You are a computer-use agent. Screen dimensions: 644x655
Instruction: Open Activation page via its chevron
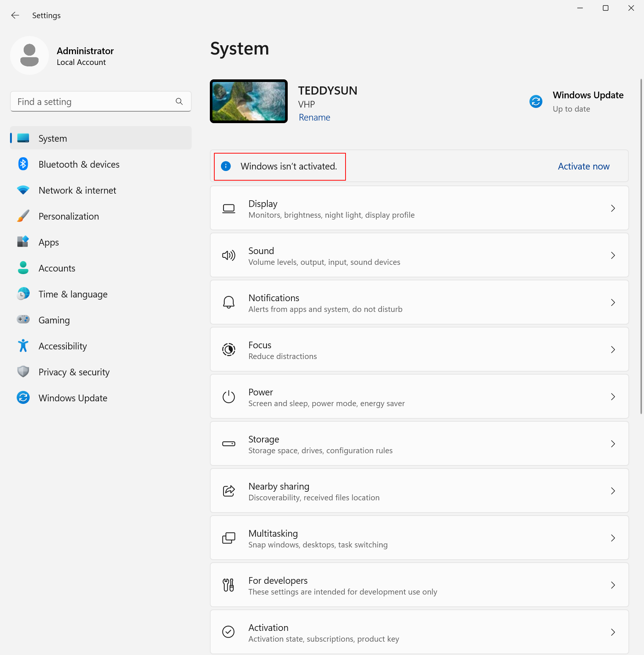coord(613,632)
